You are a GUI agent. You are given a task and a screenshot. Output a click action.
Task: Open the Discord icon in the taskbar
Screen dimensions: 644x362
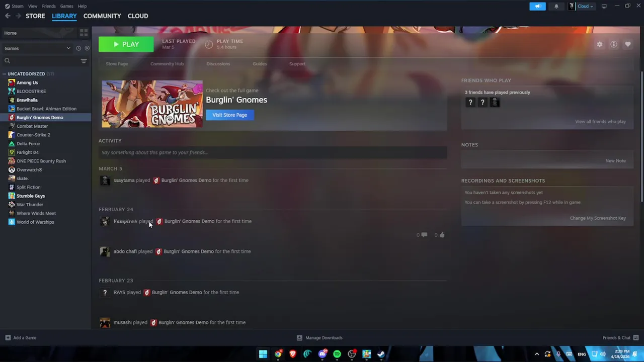click(323, 354)
